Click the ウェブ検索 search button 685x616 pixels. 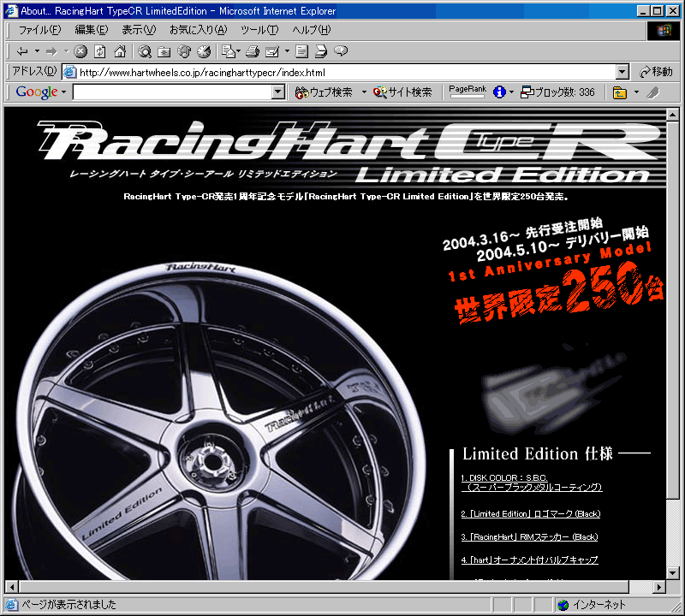[324, 92]
